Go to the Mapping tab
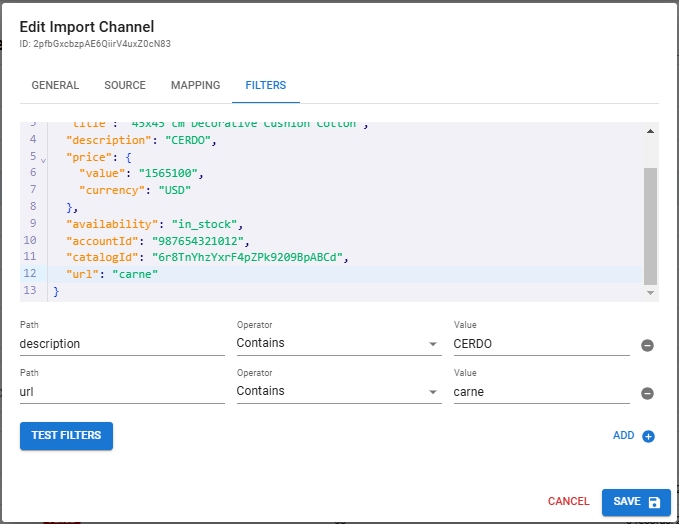The height and width of the screenshot is (524, 679). pos(195,86)
